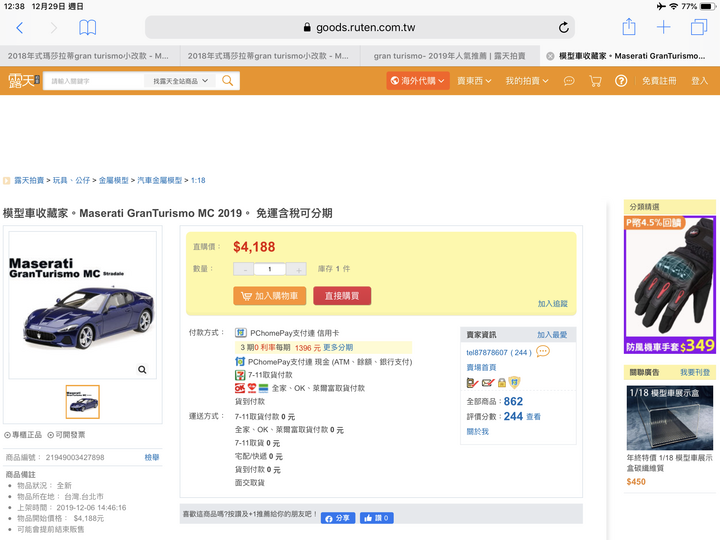This screenshot has width=720, height=540.
Task: Go to 金屬模型 breadcrumb
Action: click(x=113, y=180)
